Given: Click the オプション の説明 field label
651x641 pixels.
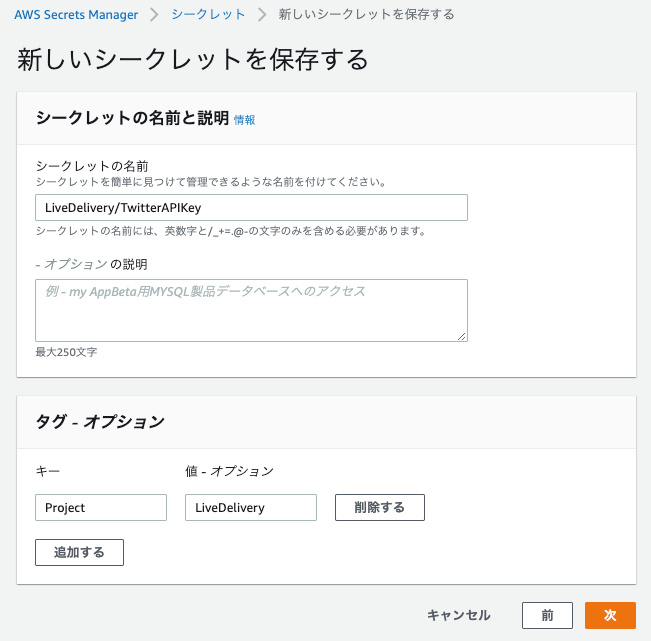Looking at the screenshot, I should point(91,264).
